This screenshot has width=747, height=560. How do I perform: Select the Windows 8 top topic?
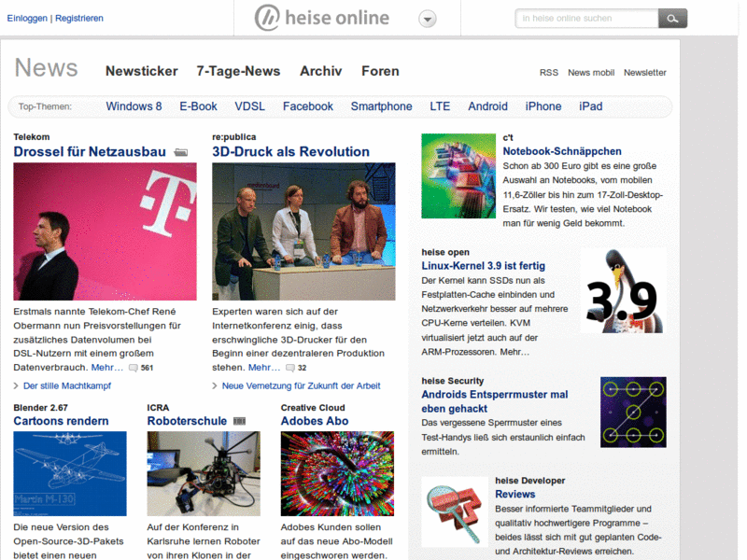[134, 106]
